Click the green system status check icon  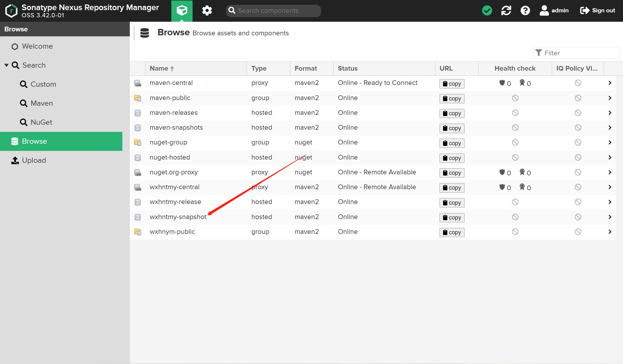487,11
